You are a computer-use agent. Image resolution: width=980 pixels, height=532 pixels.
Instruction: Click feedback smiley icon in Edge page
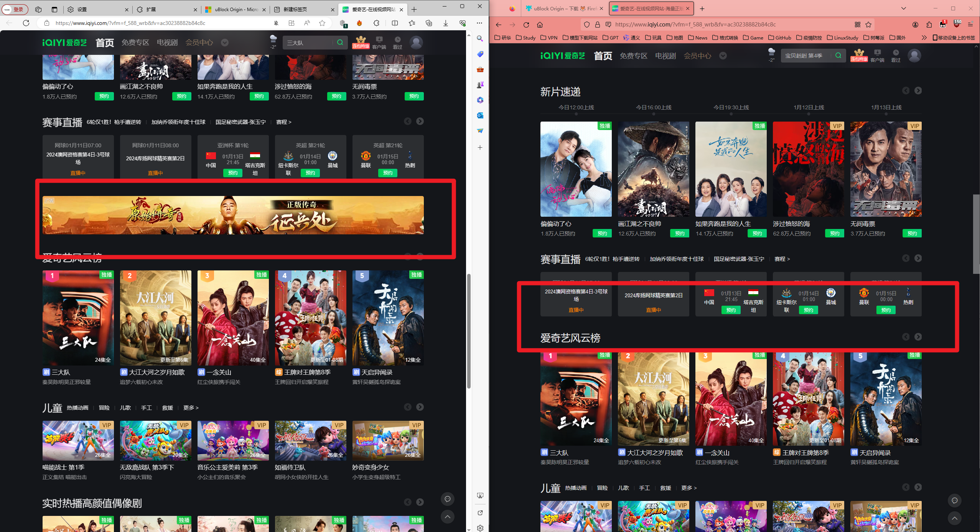[447, 499]
